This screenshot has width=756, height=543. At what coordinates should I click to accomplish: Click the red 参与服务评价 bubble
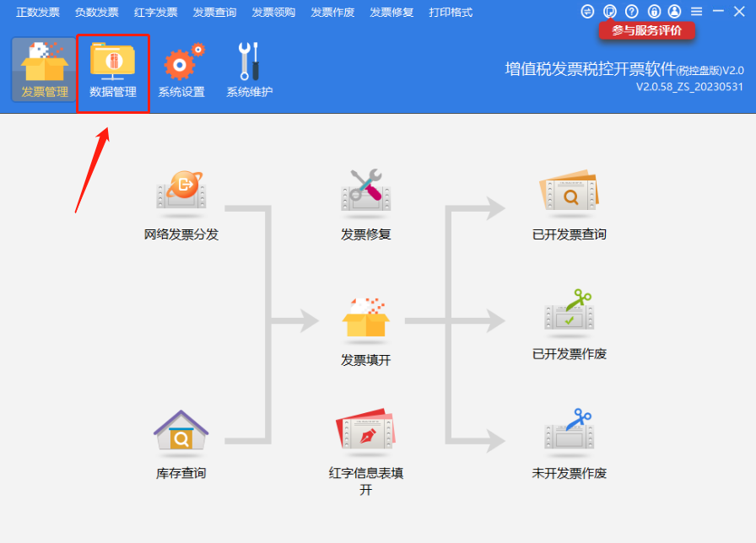pos(646,31)
